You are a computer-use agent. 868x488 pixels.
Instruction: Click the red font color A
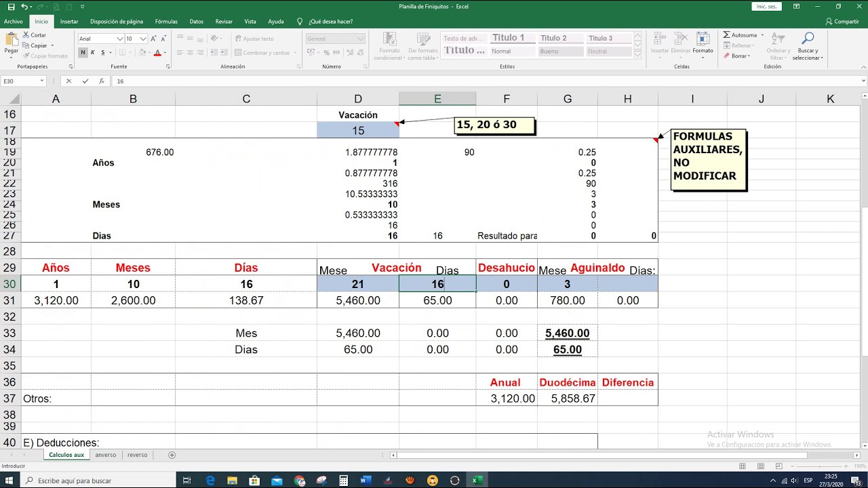coord(157,52)
